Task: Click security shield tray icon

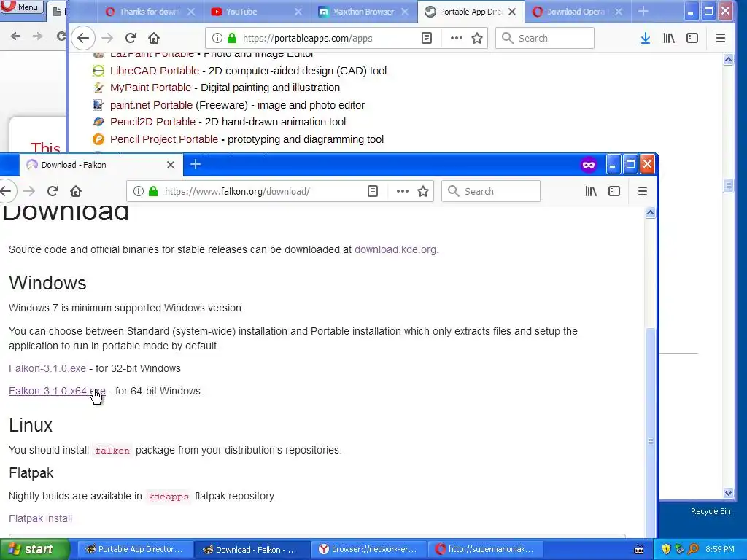Action: (x=665, y=550)
